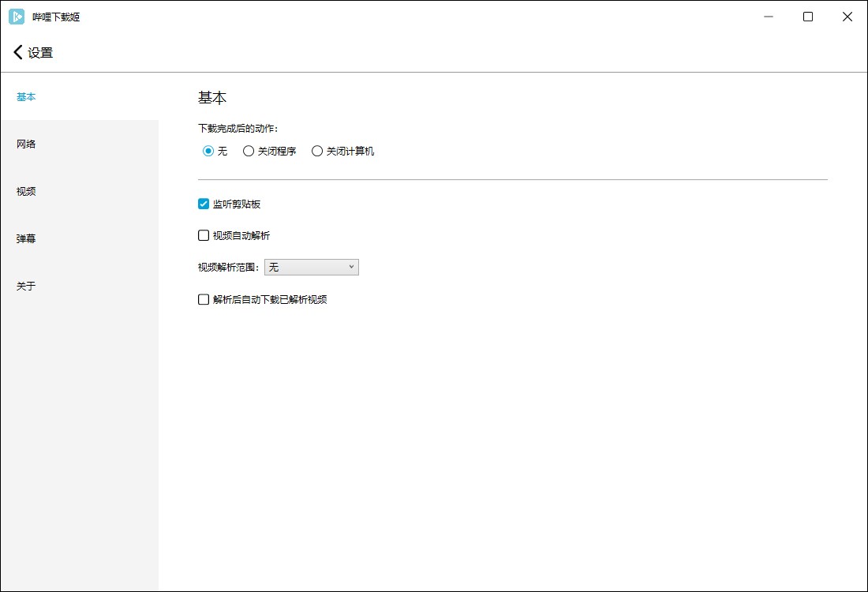Click the 哔哩下载姬 app logo icon
Viewport: 868px width, 592px height.
click(17, 17)
